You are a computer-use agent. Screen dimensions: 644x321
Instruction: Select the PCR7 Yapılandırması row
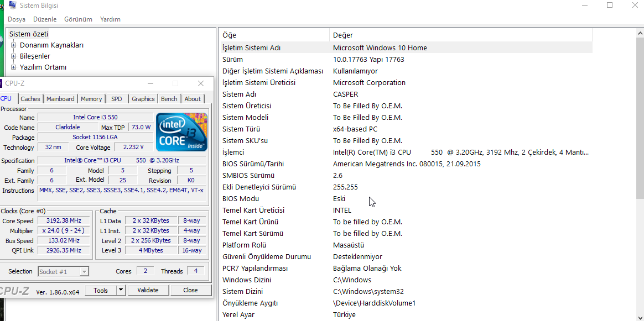click(x=407, y=269)
